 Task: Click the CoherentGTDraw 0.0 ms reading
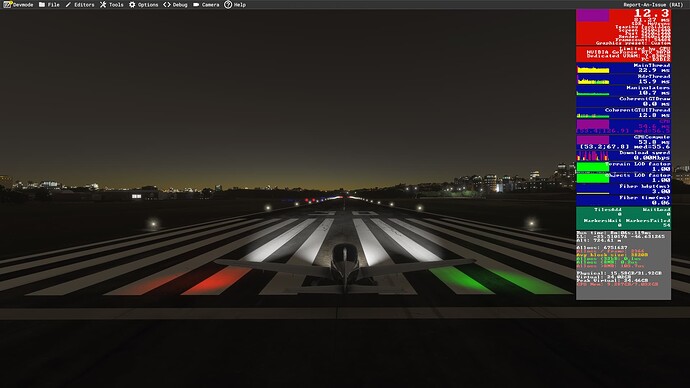coord(645,102)
